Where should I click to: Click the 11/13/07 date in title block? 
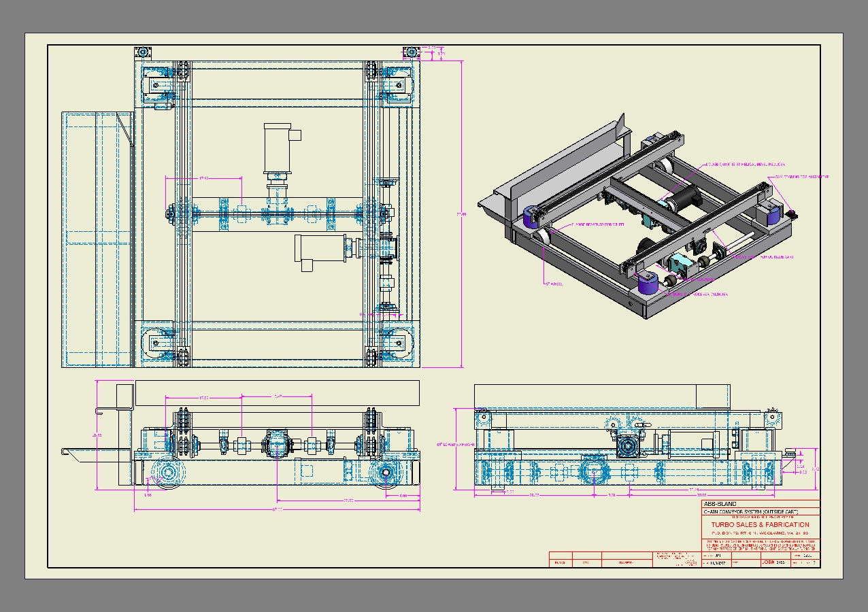[x=718, y=562]
